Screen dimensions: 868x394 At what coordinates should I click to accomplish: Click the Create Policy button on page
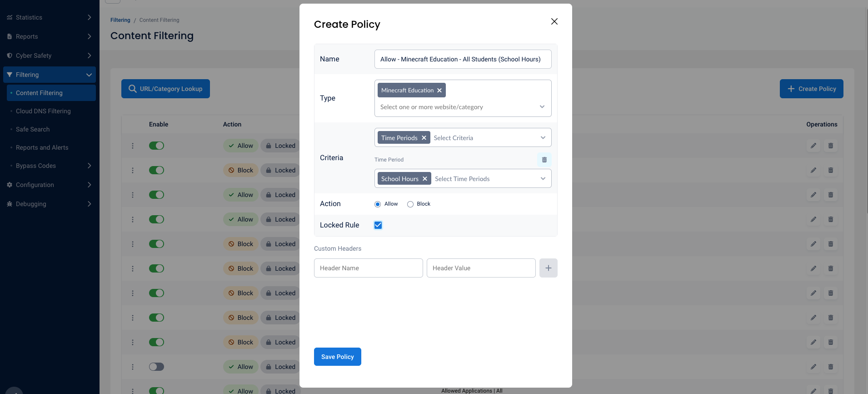pos(812,89)
